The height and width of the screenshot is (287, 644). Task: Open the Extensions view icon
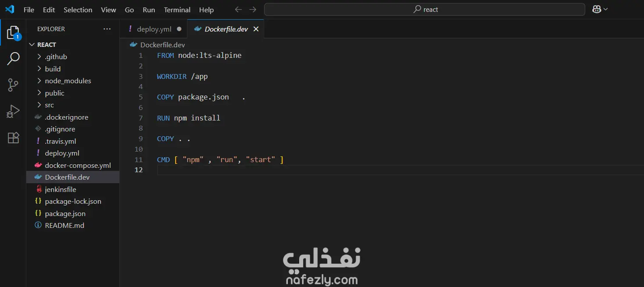point(13,138)
